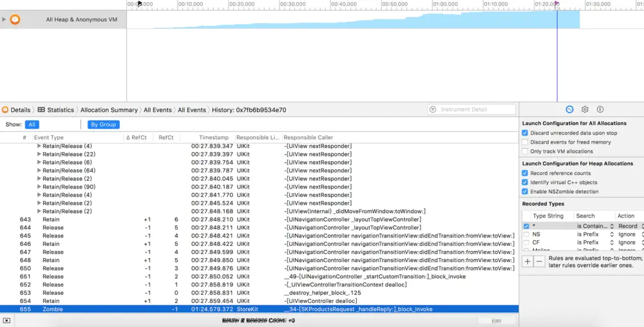
Task: Click inside the Instrument Detail filter field
Action: (x=471, y=109)
